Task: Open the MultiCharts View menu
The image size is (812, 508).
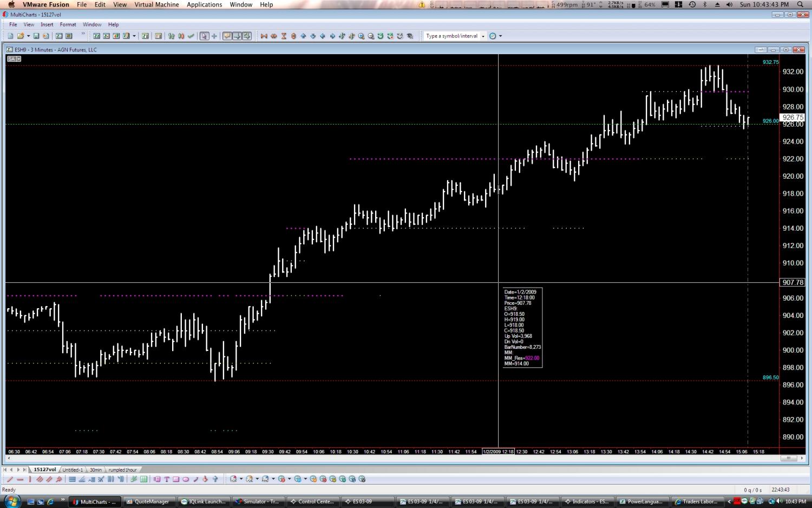Action: tap(29, 24)
